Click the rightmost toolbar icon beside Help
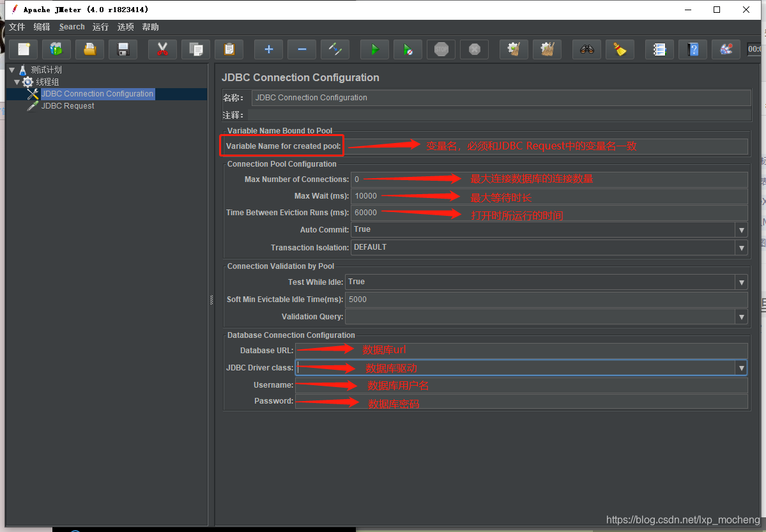Image resolution: width=766 pixels, height=532 pixels. [726, 49]
